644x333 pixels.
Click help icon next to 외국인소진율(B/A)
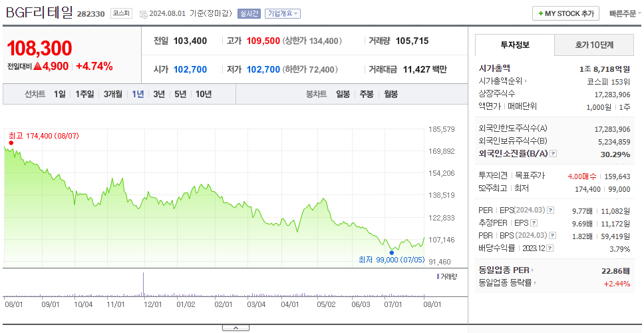tap(554, 154)
